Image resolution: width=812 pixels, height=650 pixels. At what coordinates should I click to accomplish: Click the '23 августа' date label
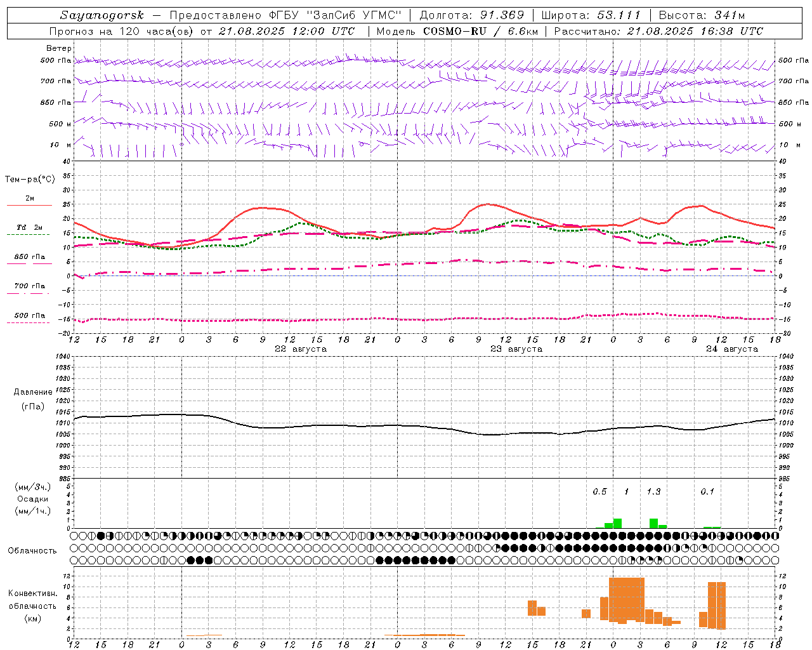point(516,349)
